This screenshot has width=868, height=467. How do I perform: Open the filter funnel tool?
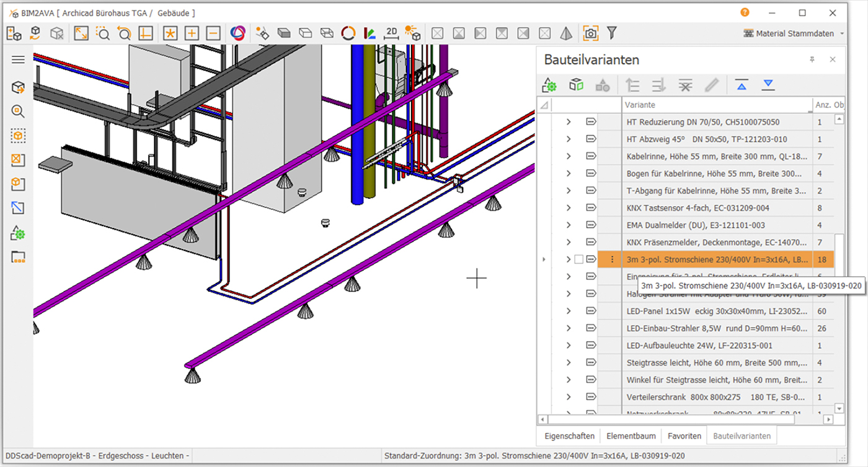[611, 33]
